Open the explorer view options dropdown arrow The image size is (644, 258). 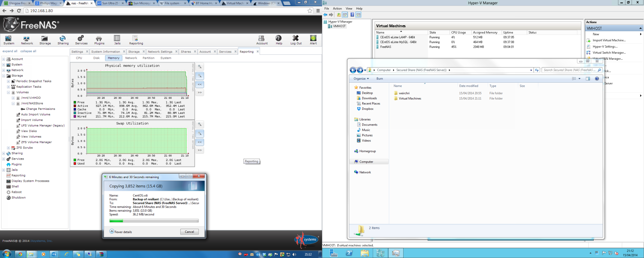[579, 79]
